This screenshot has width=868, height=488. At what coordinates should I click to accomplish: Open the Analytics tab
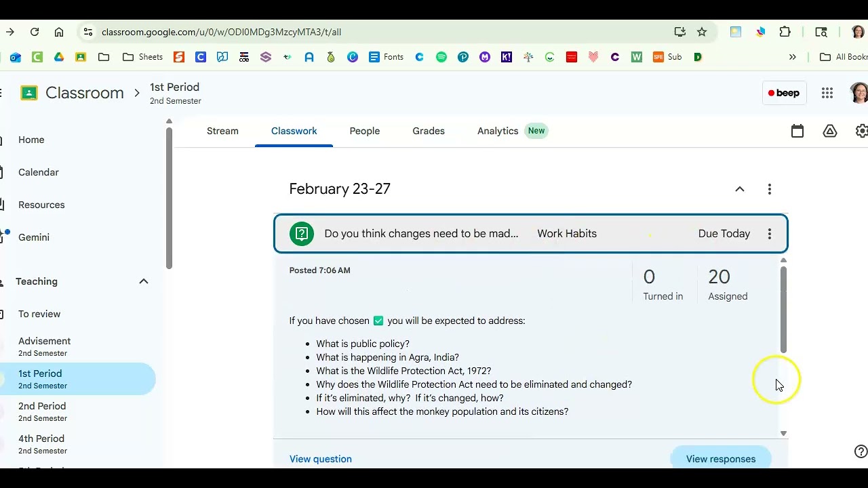pyautogui.click(x=512, y=131)
